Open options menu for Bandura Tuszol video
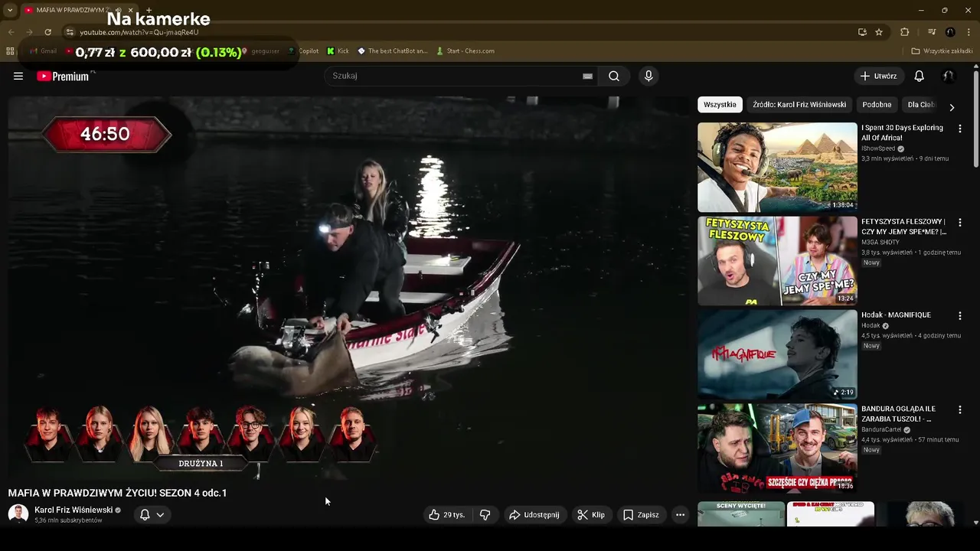The height and width of the screenshot is (551, 980). tap(960, 410)
